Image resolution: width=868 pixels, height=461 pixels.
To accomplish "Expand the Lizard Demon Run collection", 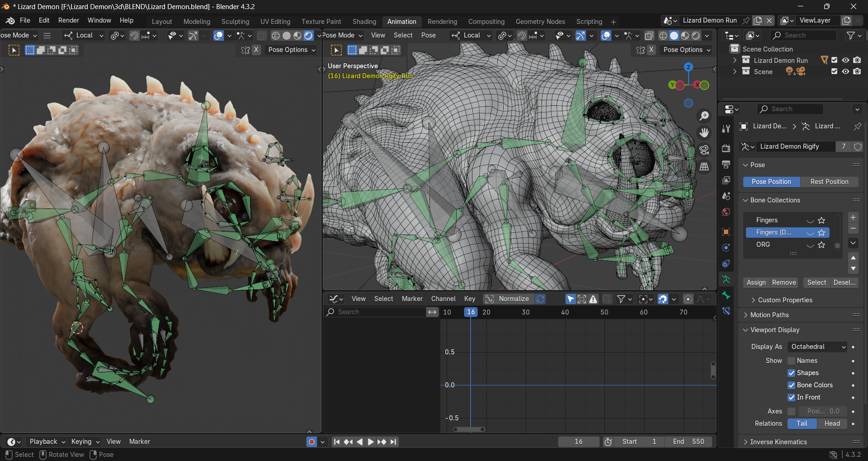I will pos(735,60).
